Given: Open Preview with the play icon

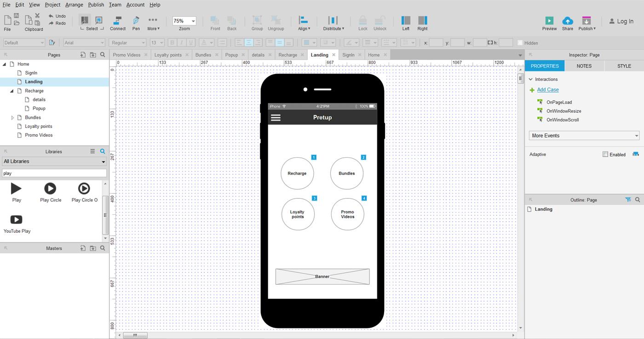Looking at the screenshot, I should tap(549, 21).
